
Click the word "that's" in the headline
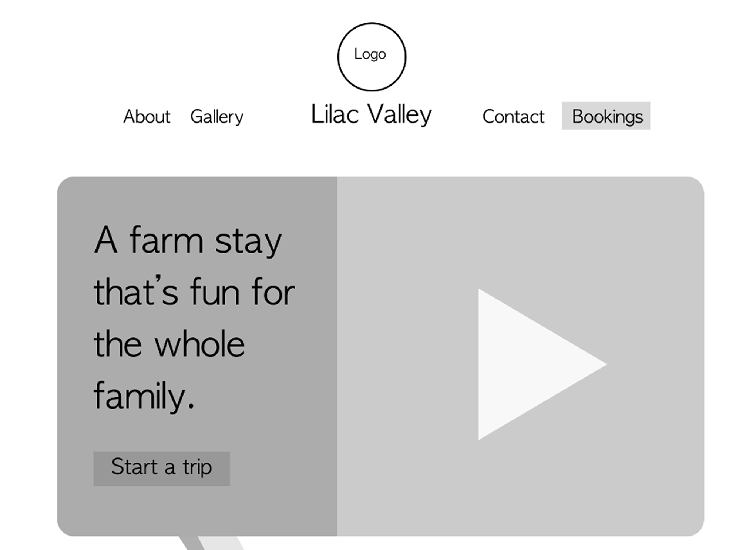click(x=136, y=293)
